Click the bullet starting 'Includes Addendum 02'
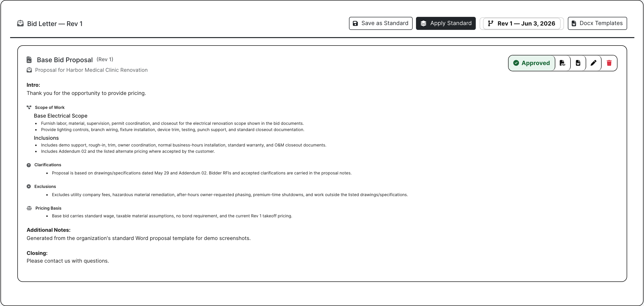 pyautogui.click(x=128, y=151)
